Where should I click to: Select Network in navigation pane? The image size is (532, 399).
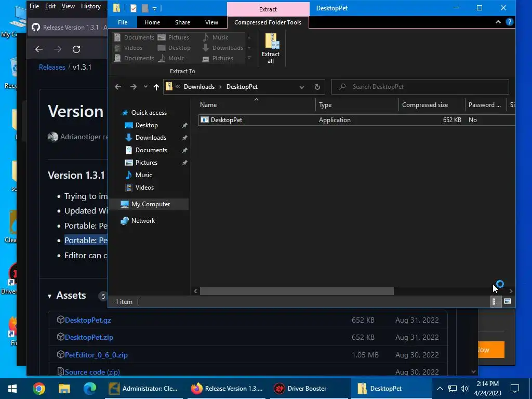tap(143, 221)
